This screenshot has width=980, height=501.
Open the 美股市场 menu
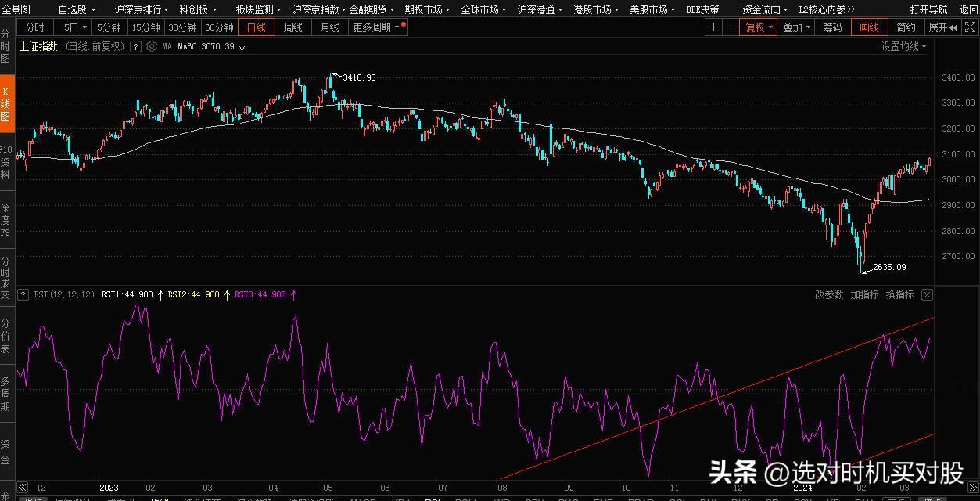(x=653, y=9)
